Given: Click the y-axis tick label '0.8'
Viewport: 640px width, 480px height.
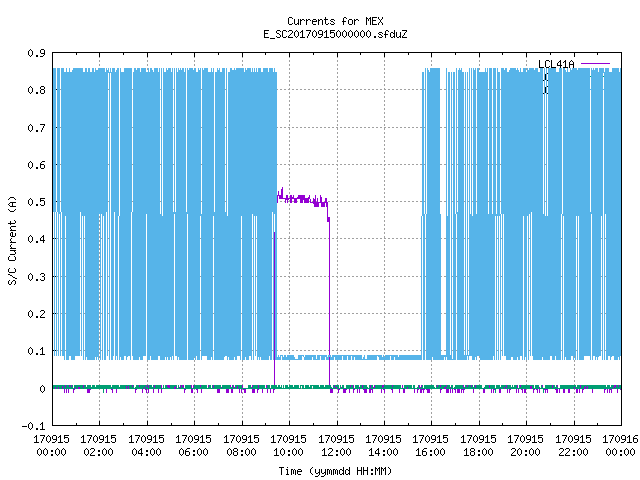Looking at the screenshot, I should click(36, 90).
